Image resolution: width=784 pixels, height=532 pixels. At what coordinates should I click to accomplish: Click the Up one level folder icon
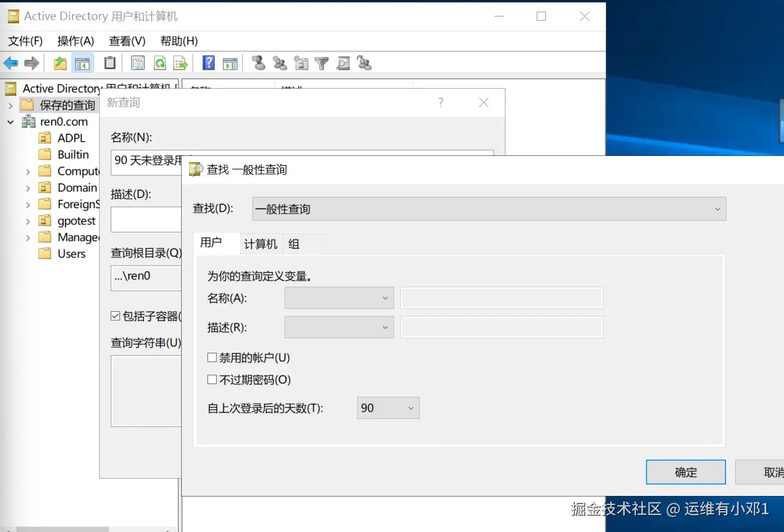tap(60, 63)
